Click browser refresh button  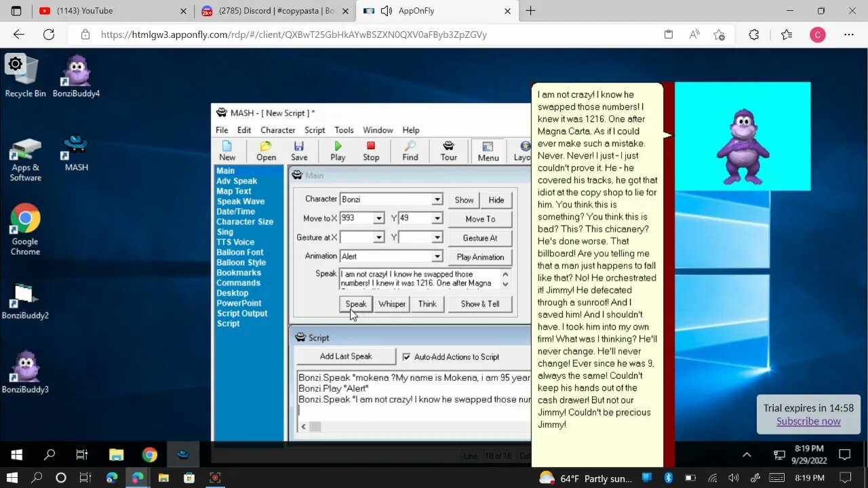pos(49,35)
